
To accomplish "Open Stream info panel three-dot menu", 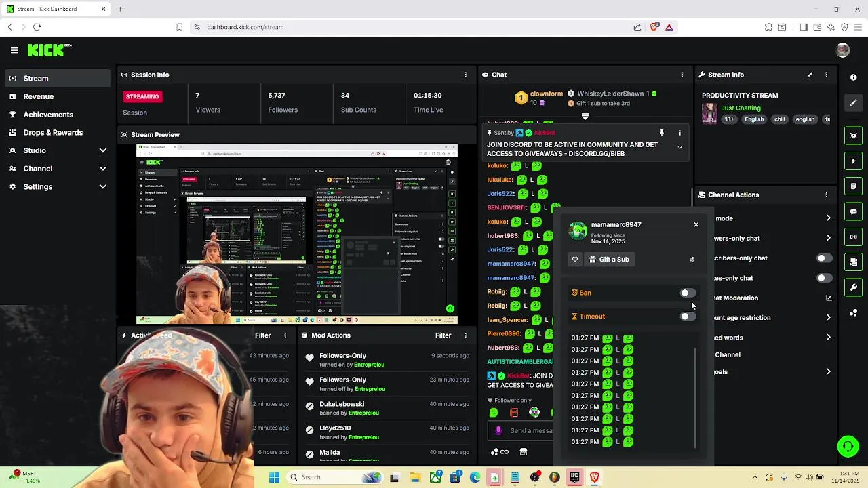I will tap(826, 75).
